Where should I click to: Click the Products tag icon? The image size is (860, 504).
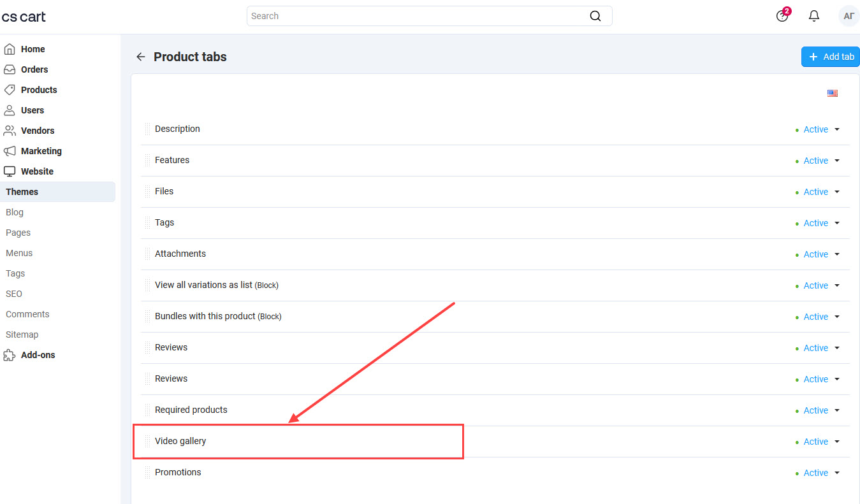tap(10, 89)
